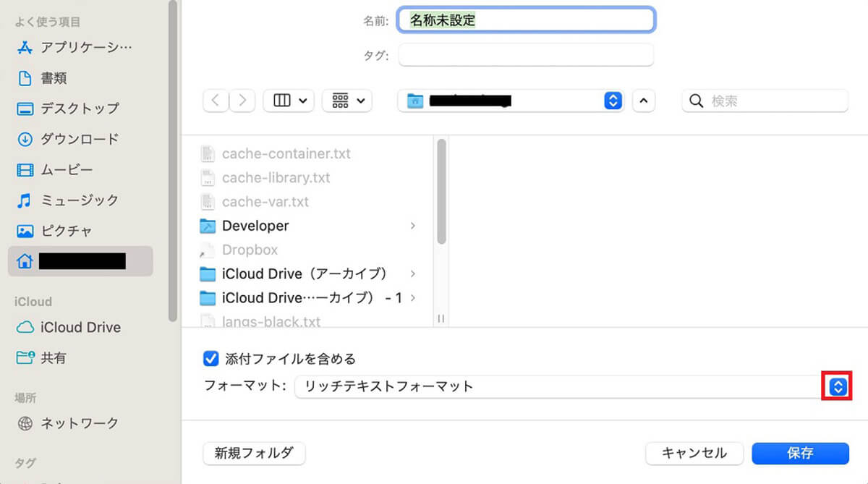Open the grouping options dropdown
This screenshot has height=484, width=868.
[x=347, y=101]
